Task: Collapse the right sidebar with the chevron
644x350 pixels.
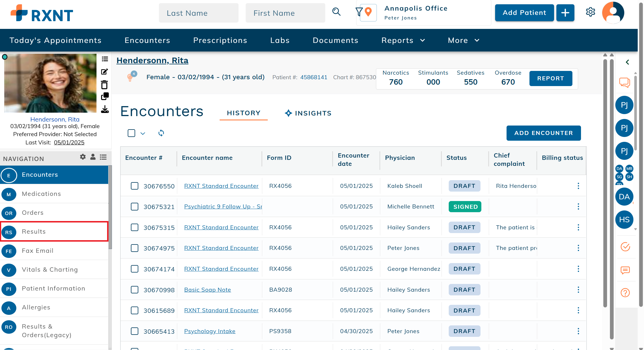Action: (x=627, y=62)
